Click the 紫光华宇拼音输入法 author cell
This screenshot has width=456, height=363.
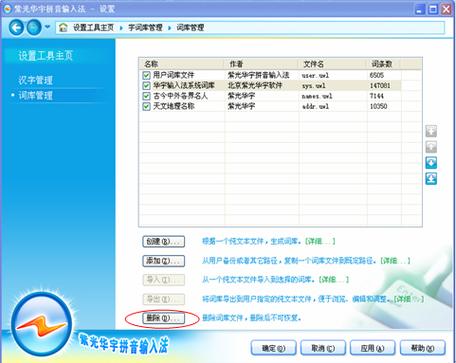click(258, 75)
